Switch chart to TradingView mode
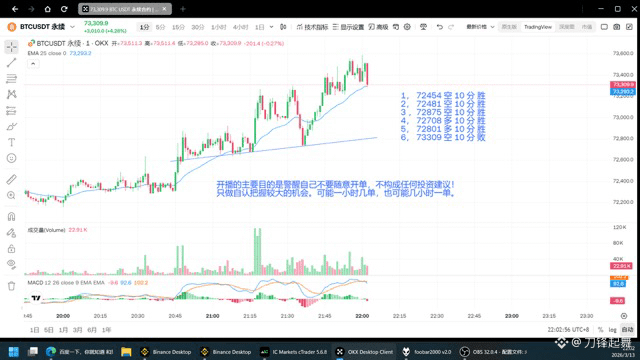The width and height of the screenshot is (640, 360). click(538, 27)
